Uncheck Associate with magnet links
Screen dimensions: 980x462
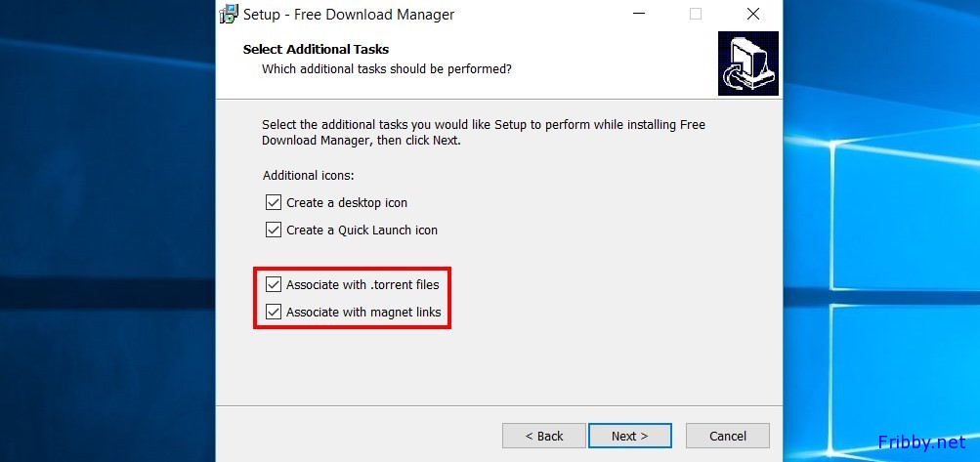(x=274, y=312)
